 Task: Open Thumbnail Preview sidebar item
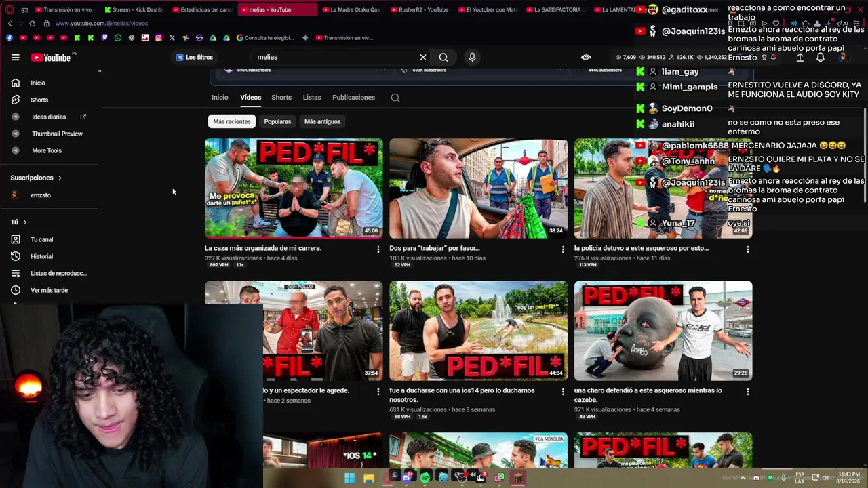[57, 134]
